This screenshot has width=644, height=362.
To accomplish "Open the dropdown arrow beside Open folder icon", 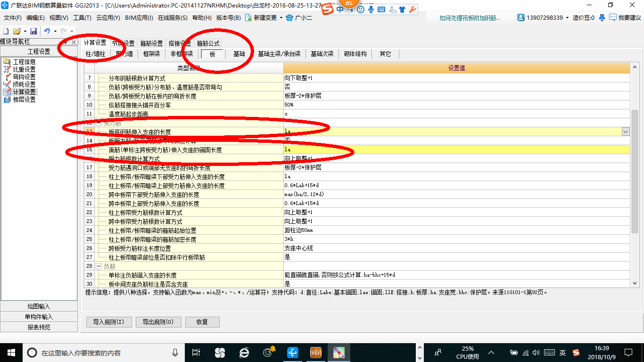I will 25,31.
